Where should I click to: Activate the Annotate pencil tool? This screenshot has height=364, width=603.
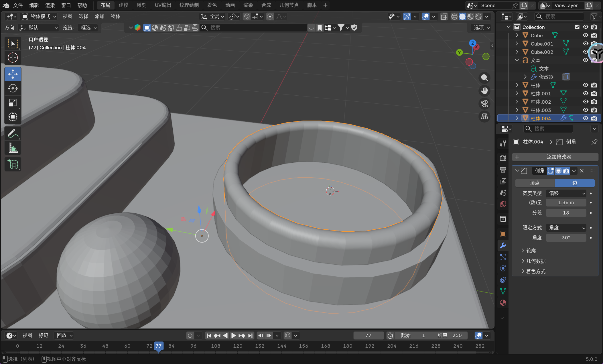pyautogui.click(x=13, y=133)
